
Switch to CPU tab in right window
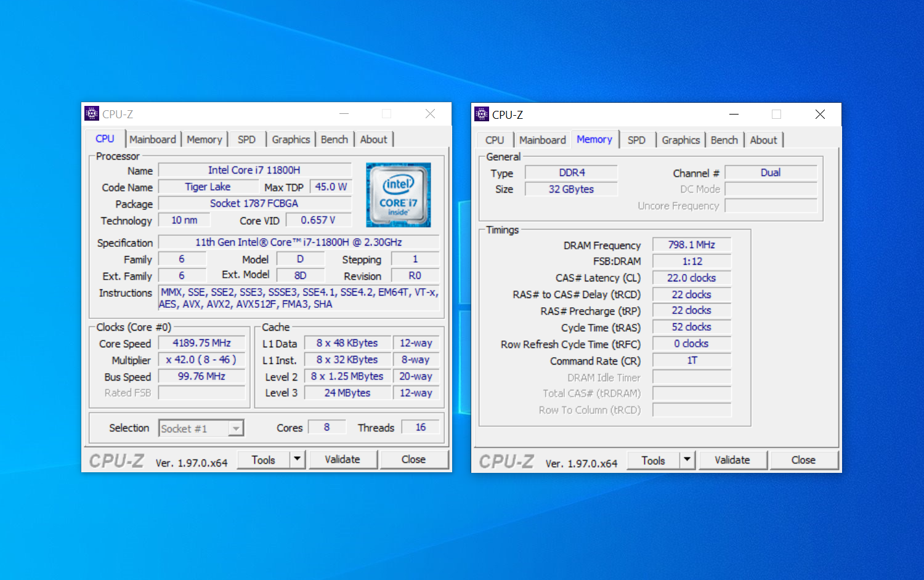[495, 140]
